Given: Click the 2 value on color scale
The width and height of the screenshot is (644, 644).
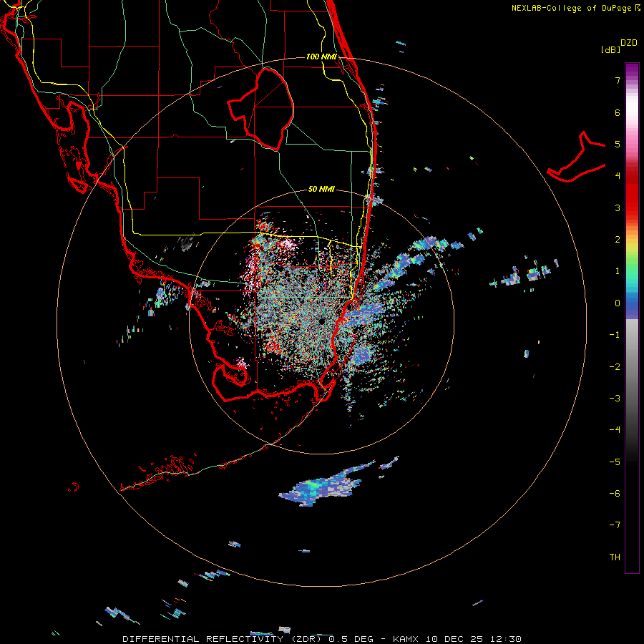Looking at the screenshot, I should tap(618, 240).
